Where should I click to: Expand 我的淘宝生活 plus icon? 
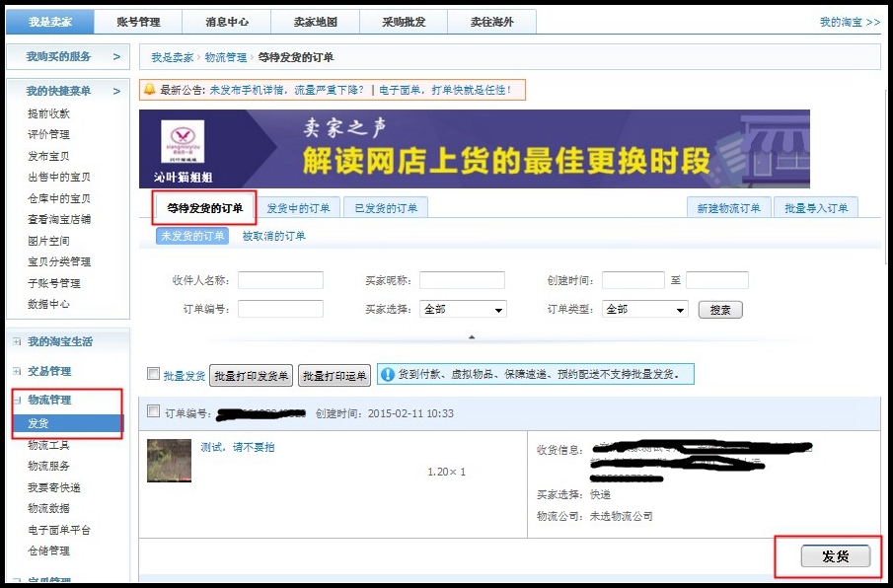tap(17, 341)
